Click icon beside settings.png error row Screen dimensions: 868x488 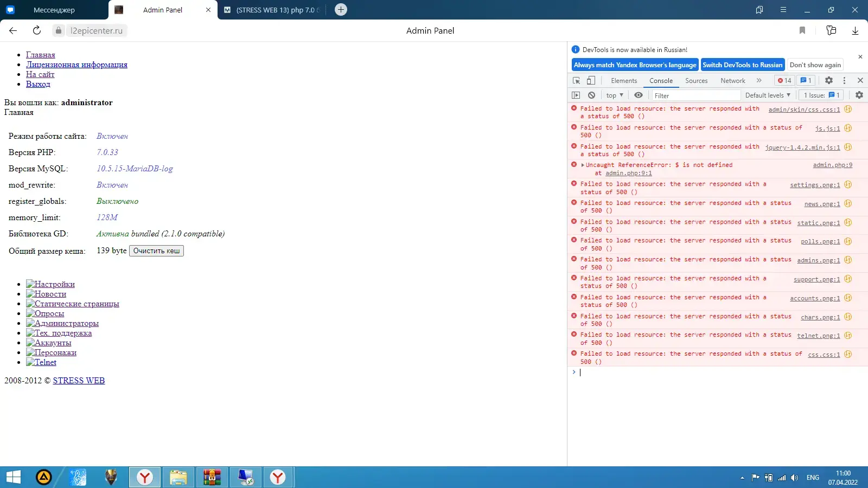tap(848, 184)
